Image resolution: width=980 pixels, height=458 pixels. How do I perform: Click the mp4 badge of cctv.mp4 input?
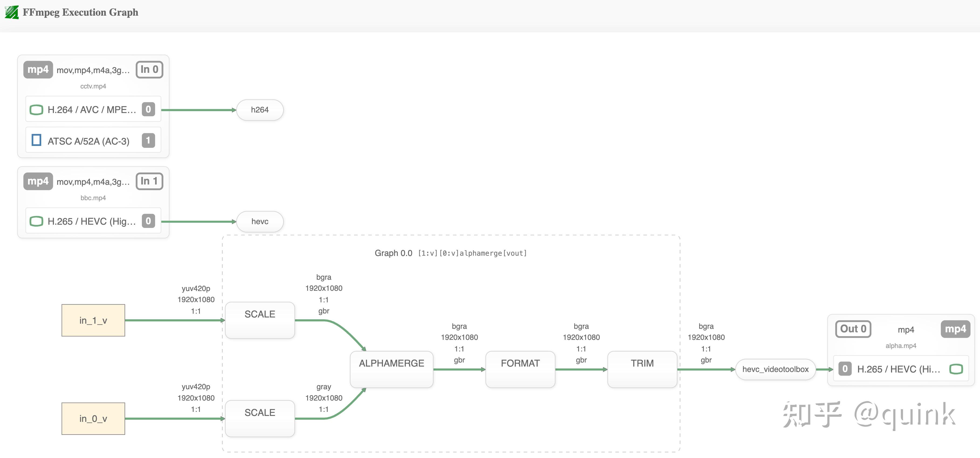point(38,70)
